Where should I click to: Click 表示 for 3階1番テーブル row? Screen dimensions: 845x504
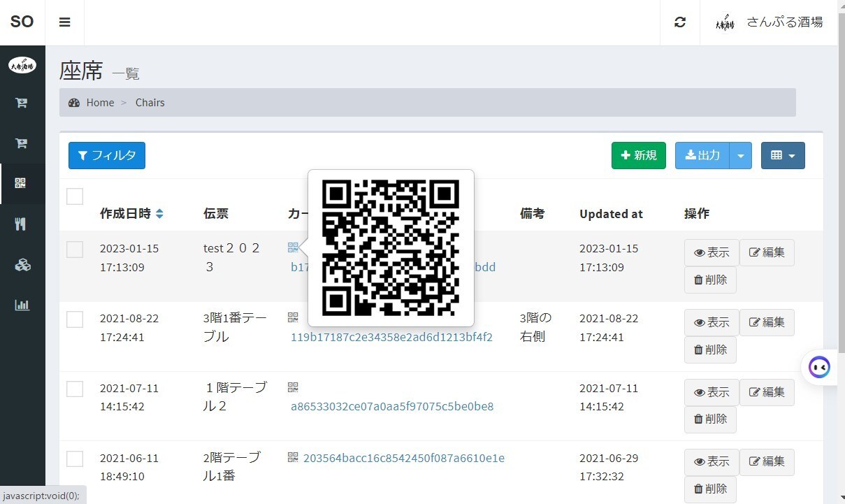(x=711, y=322)
